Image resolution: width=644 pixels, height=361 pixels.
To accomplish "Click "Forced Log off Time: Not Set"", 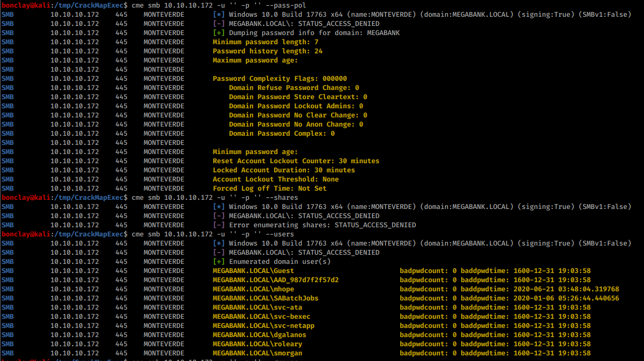I will coord(269,189).
